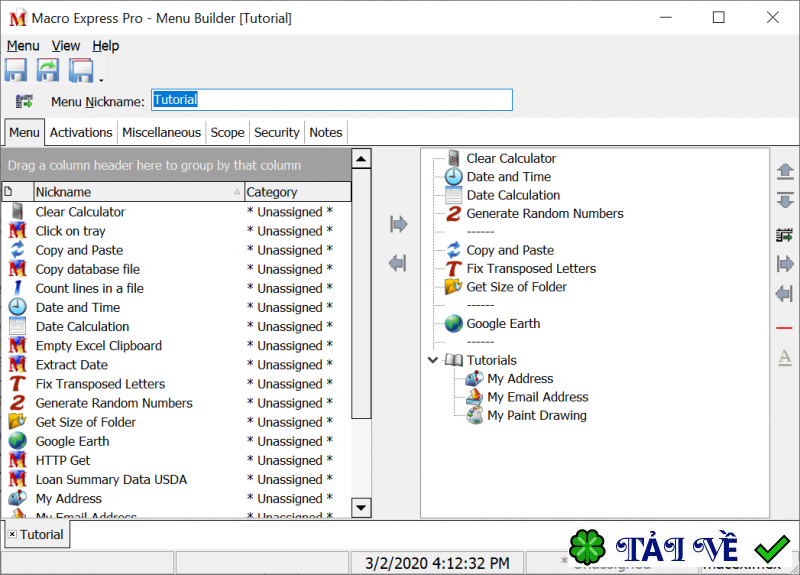Select the Copy database file row
Screen dimensions: 800x575
[177, 269]
